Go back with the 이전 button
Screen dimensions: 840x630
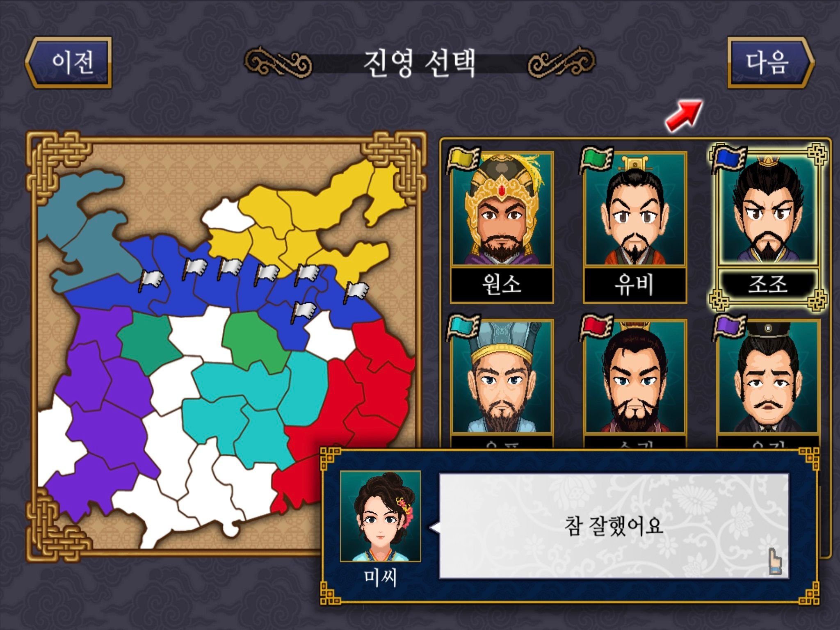pos(68,62)
